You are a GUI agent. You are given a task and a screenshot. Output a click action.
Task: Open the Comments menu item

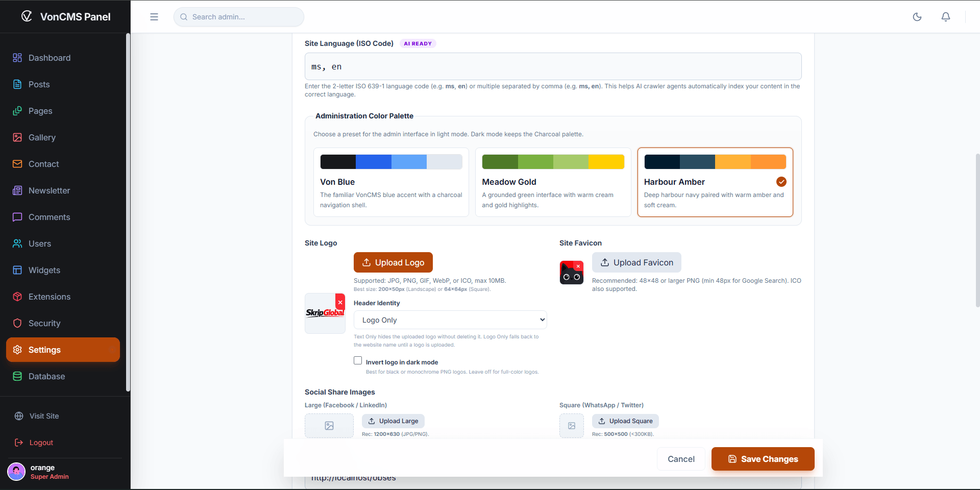click(x=63, y=217)
